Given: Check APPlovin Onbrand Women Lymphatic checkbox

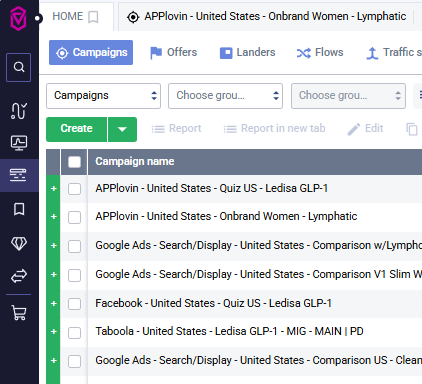Looking at the screenshot, I should point(74,217).
